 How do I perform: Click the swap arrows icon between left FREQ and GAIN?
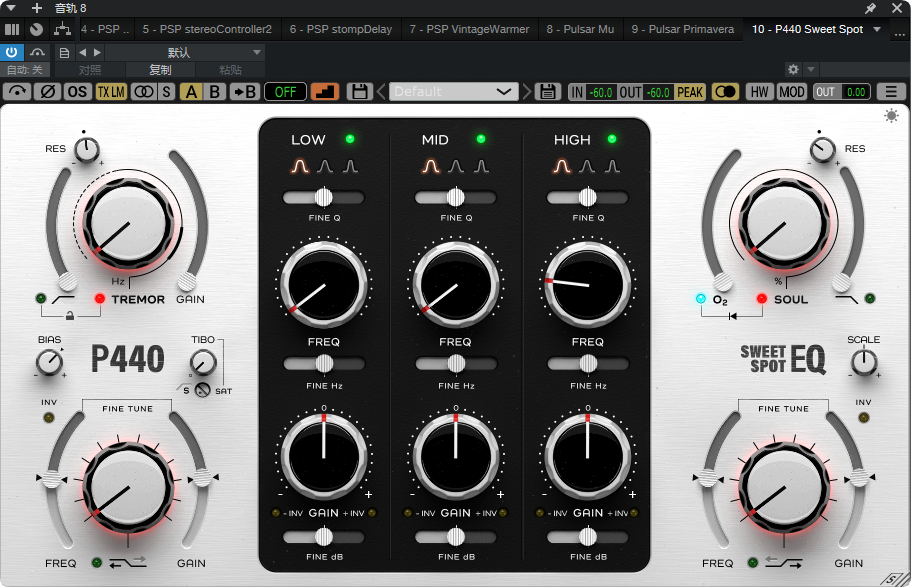coord(128,562)
